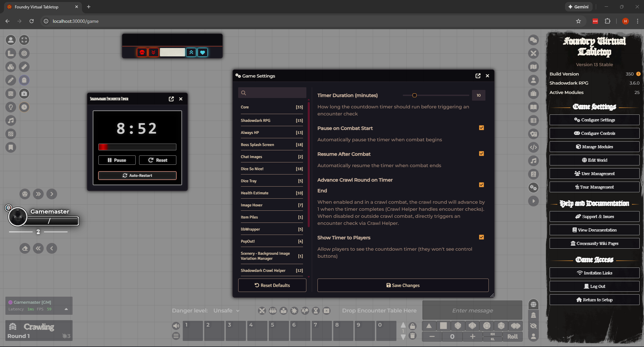
Task: Open the Lighting Controls lightbulb tool
Action: (11, 107)
